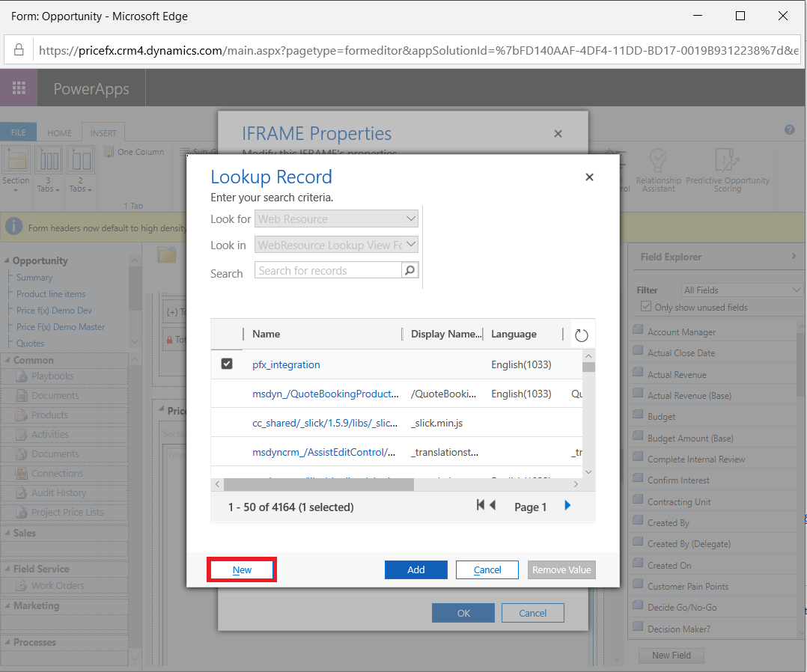This screenshot has height=672, width=807.
Task: Click the search magnifier icon in Lookup Record
Action: pos(410,271)
